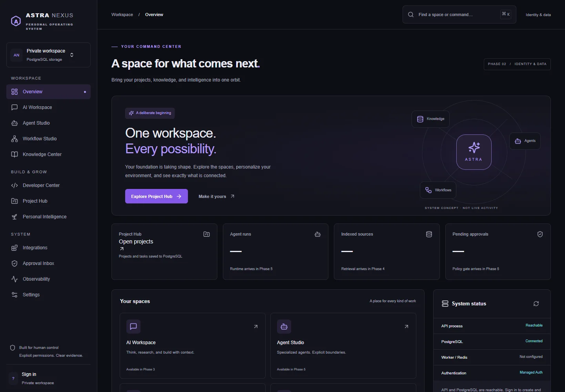Click the Agent Studio card robot icon
The image size is (565, 392).
click(x=284, y=327)
